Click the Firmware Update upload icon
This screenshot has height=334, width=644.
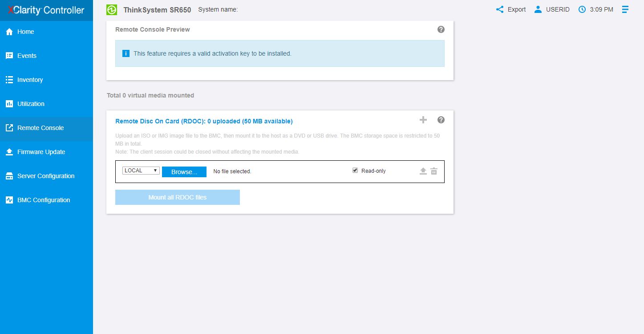click(x=9, y=152)
